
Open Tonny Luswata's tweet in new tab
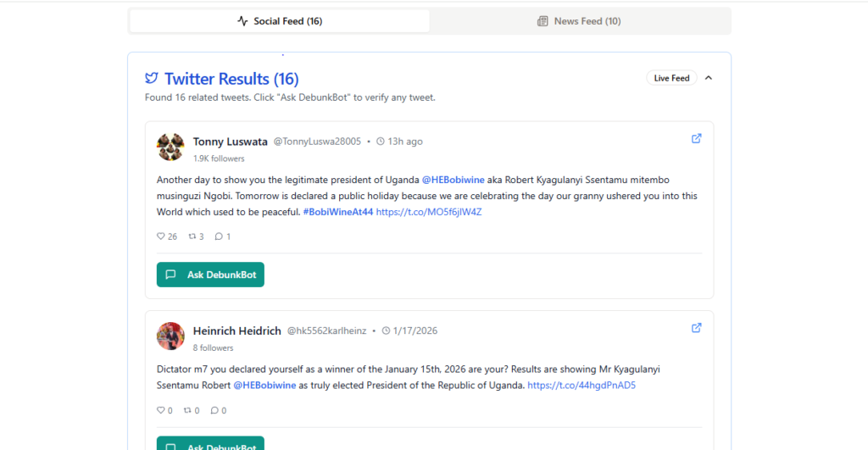pyautogui.click(x=697, y=139)
